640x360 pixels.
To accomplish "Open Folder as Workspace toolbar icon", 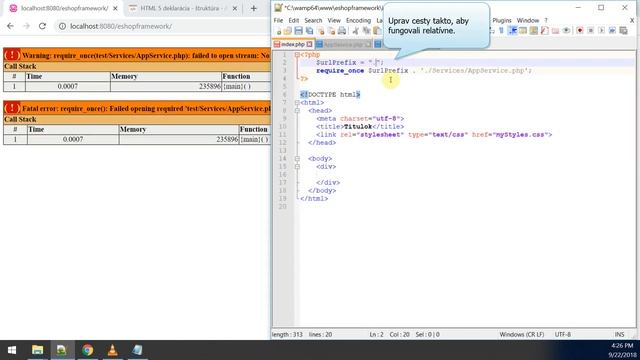I will pos(555,31).
